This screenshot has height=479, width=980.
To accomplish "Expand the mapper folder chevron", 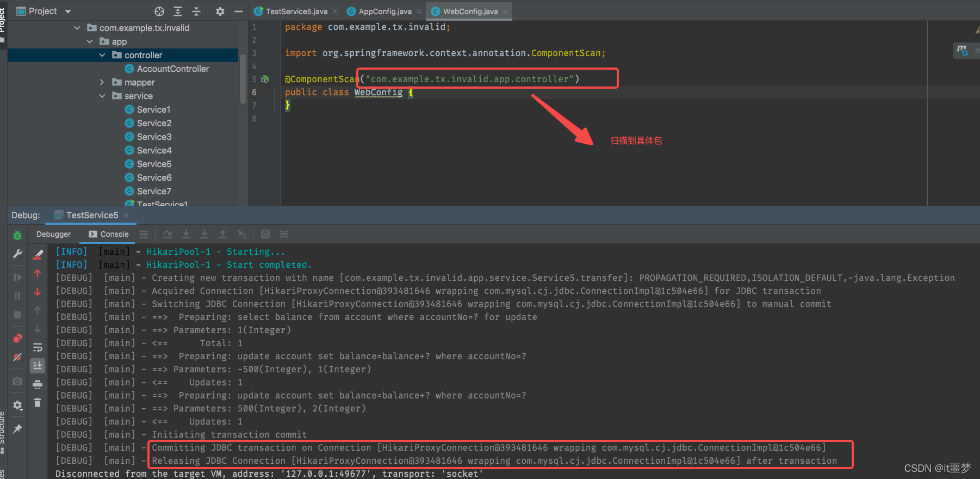I will pos(102,82).
